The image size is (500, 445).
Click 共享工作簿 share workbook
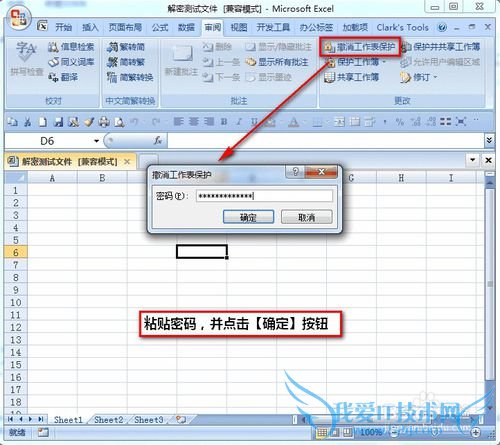tap(352, 77)
